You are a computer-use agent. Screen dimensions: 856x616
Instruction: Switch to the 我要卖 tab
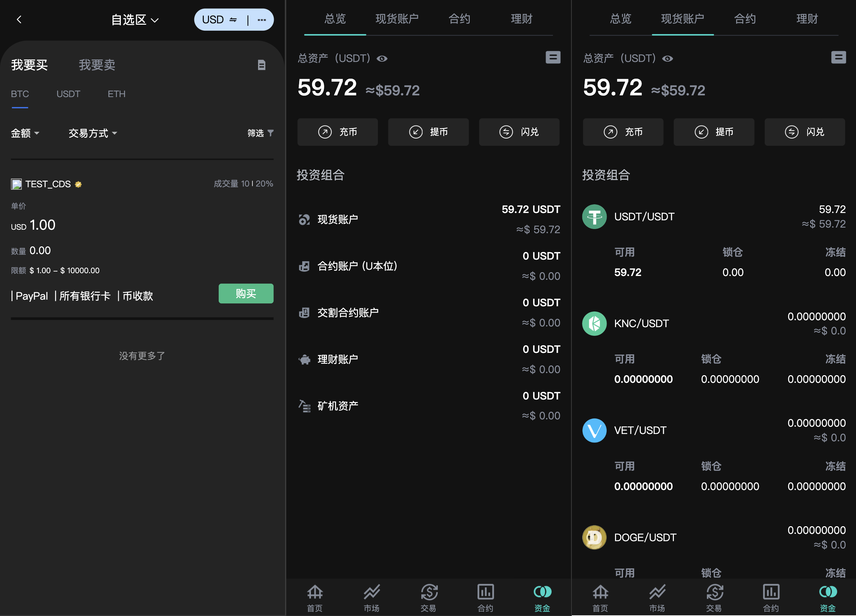(97, 65)
